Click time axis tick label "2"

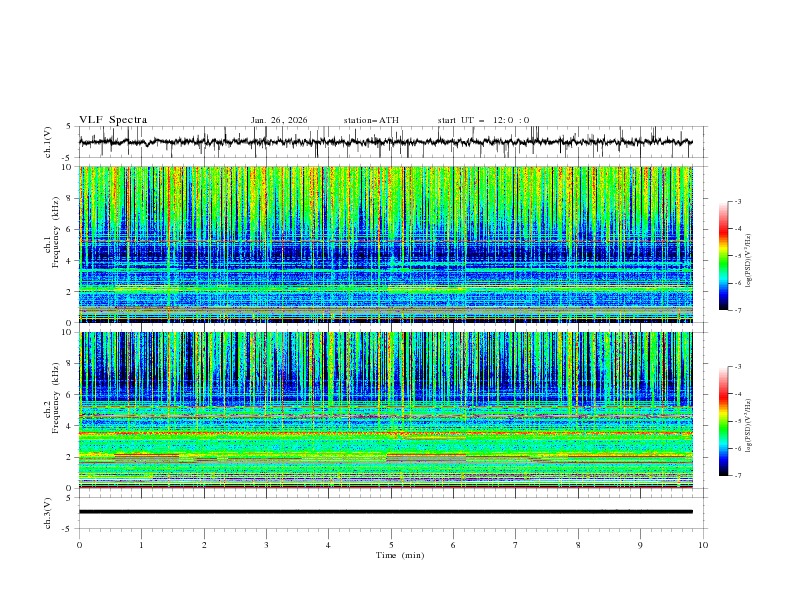[x=204, y=545]
